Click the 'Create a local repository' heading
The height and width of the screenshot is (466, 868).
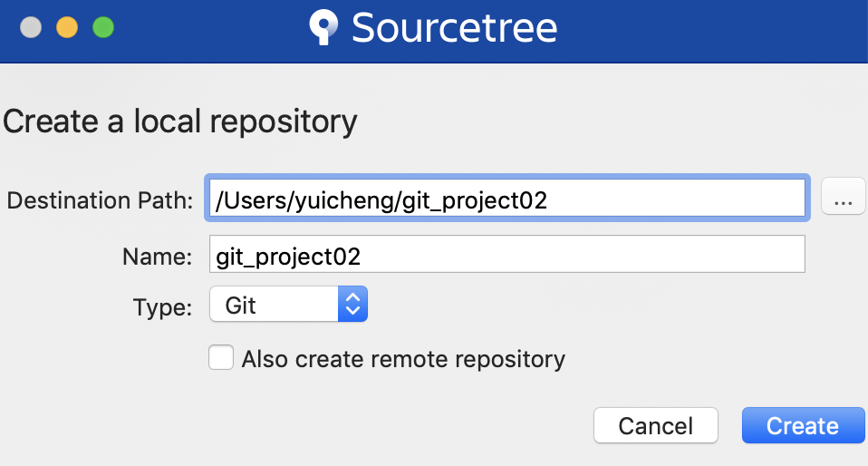(180, 121)
